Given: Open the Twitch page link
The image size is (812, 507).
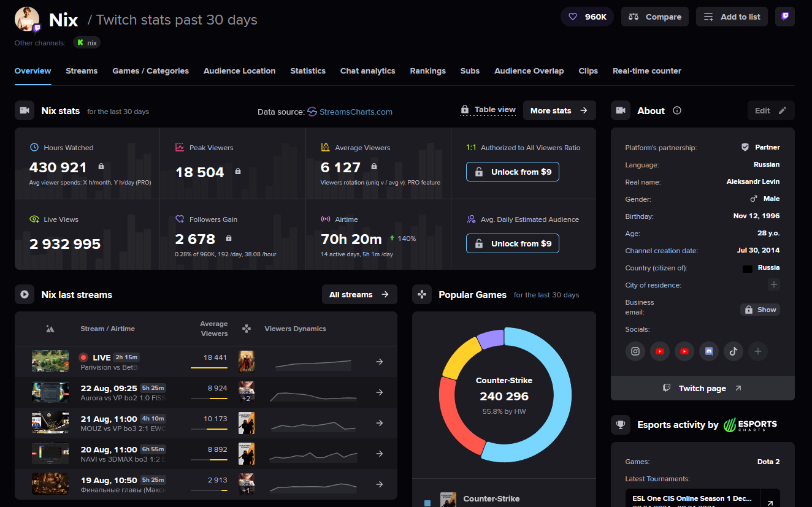Looking at the screenshot, I should (x=703, y=388).
